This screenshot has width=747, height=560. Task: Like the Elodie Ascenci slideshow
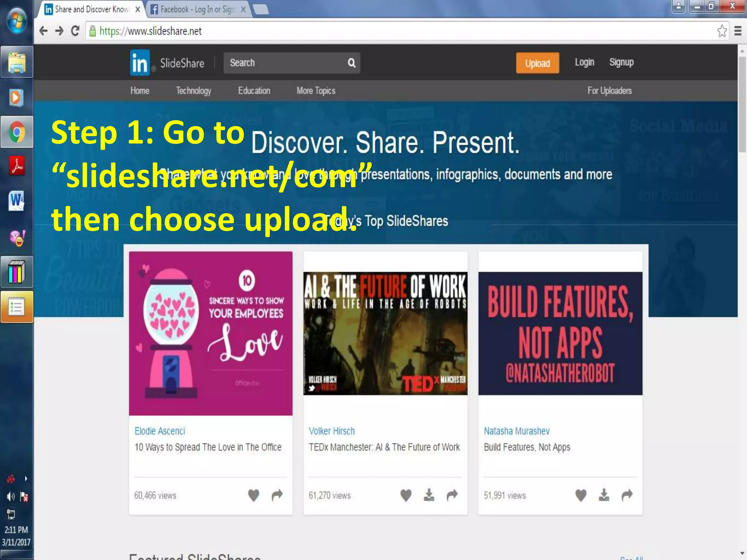(253, 495)
